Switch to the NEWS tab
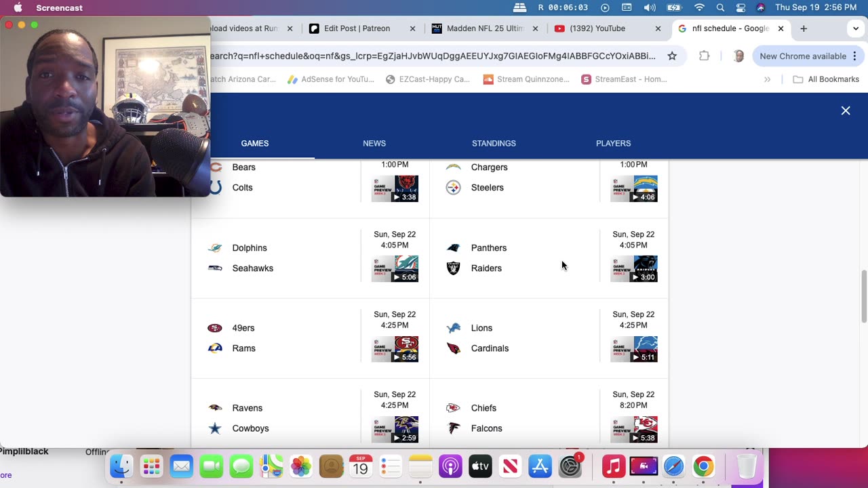The width and height of the screenshot is (868, 488). click(374, 143)
